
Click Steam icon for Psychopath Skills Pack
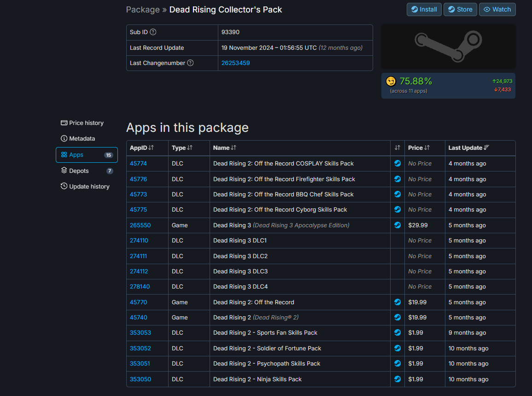[x=397, y=363]
